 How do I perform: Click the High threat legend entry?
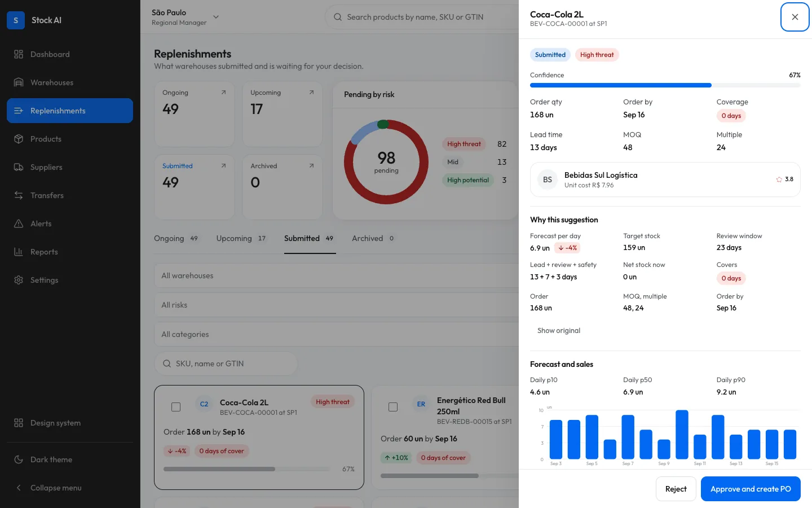(x=464, y=144)
